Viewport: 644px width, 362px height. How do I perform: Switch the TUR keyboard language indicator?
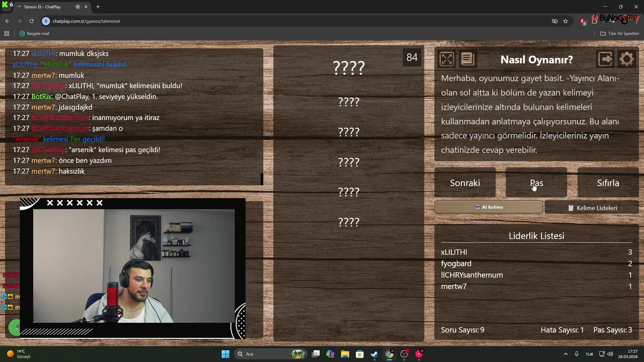[x=589, y=354]
